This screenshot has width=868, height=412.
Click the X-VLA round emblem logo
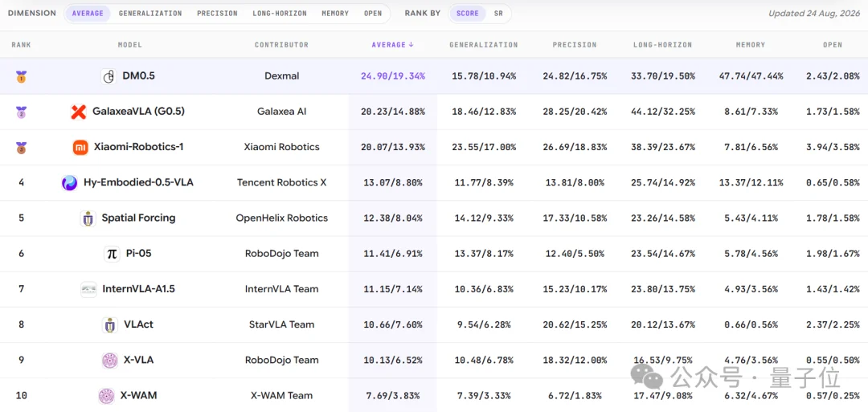coord(110,360)
